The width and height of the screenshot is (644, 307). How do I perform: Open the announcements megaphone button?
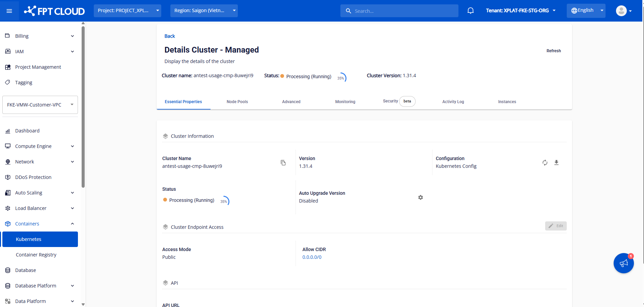click(x=623, y=263)
